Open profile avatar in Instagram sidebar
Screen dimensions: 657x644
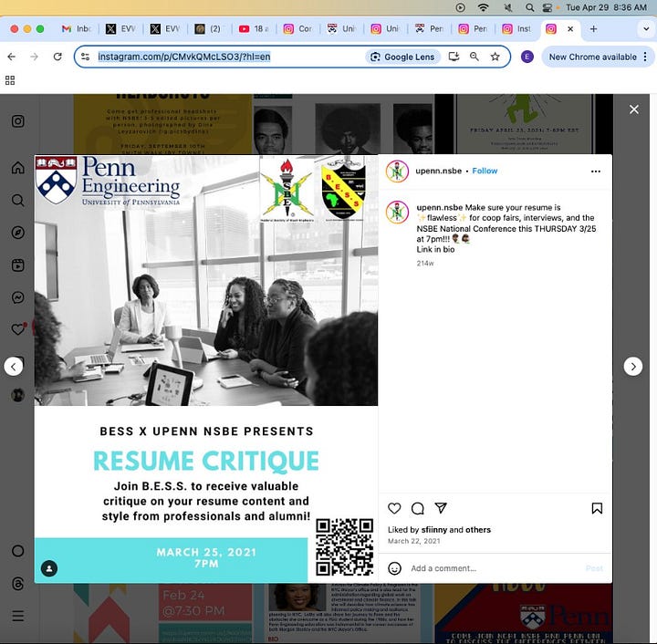click(17, 395)
